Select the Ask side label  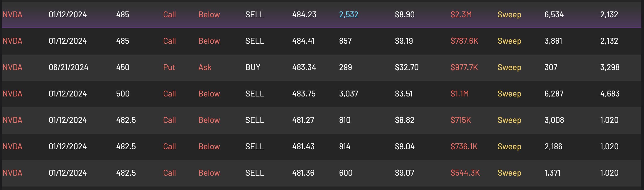[x=205, y=67]
